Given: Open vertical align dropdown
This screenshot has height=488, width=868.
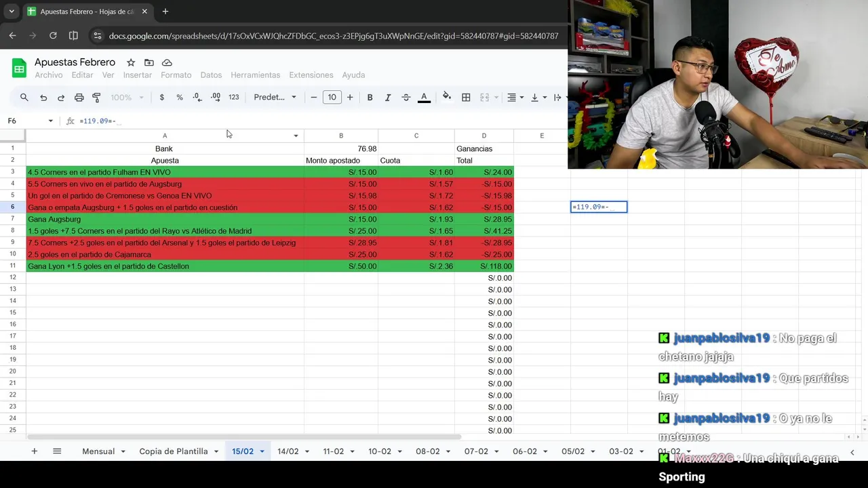Looking at the screenshot, I should point(538,98).
